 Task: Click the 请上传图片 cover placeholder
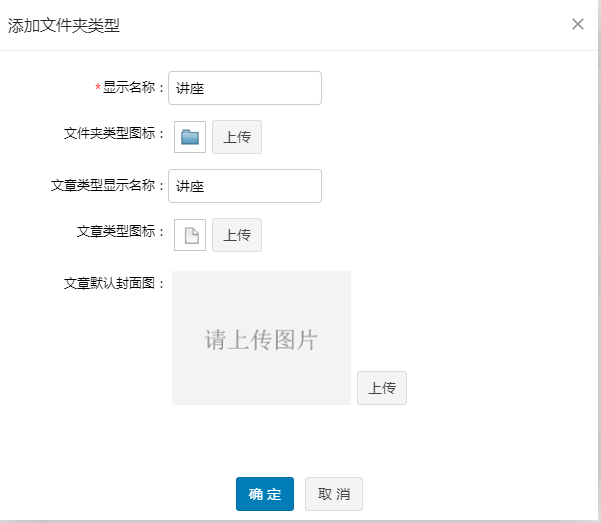(x=261, y=338)
